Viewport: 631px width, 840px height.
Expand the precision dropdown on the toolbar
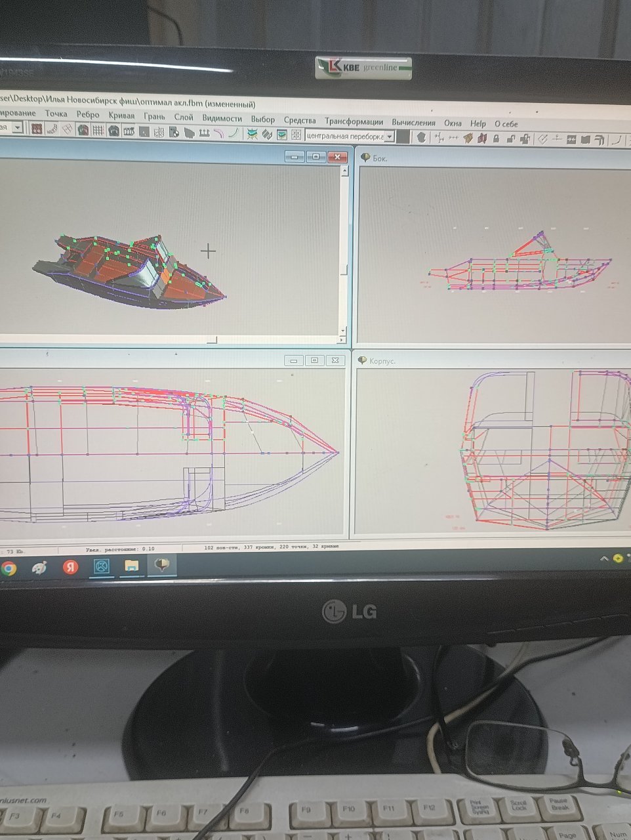coord(18,129)
